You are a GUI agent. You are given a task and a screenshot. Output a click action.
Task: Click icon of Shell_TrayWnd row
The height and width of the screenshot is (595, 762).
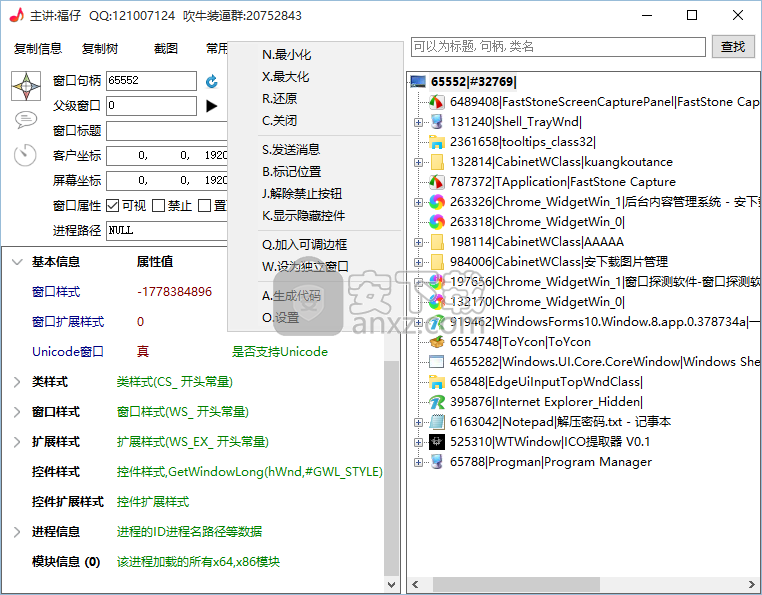click(x=436, y=122)
